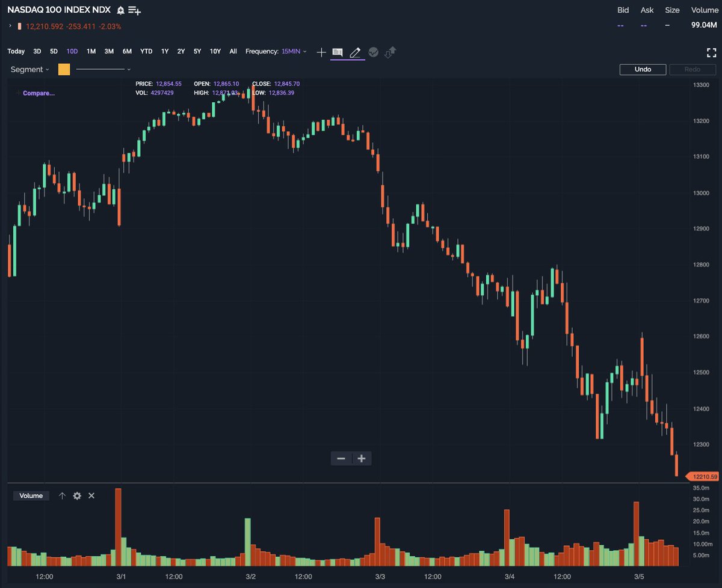The height and width of the screenshot is (588, 722).
Task: Select the pencil drawing tool
Action: (x=356, y=52)
